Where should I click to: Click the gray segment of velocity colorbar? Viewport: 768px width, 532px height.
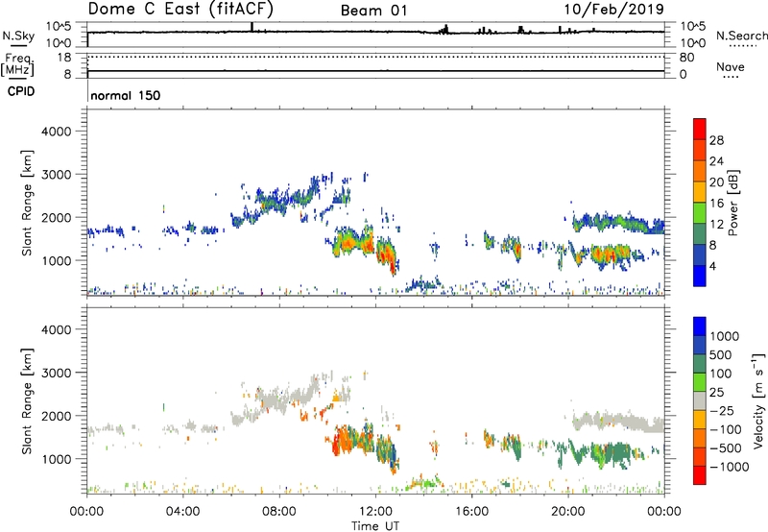(x=700, y=401)
